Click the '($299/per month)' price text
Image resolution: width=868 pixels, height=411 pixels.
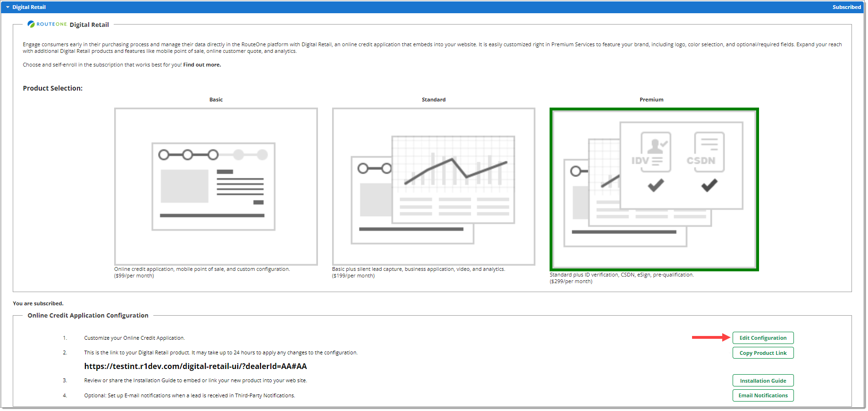(x=571, y=281)
